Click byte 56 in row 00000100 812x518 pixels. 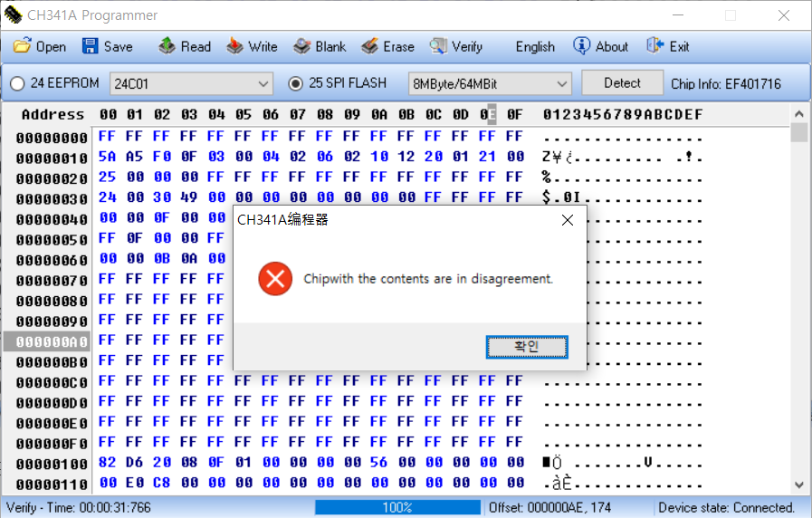tap(379, 462)
